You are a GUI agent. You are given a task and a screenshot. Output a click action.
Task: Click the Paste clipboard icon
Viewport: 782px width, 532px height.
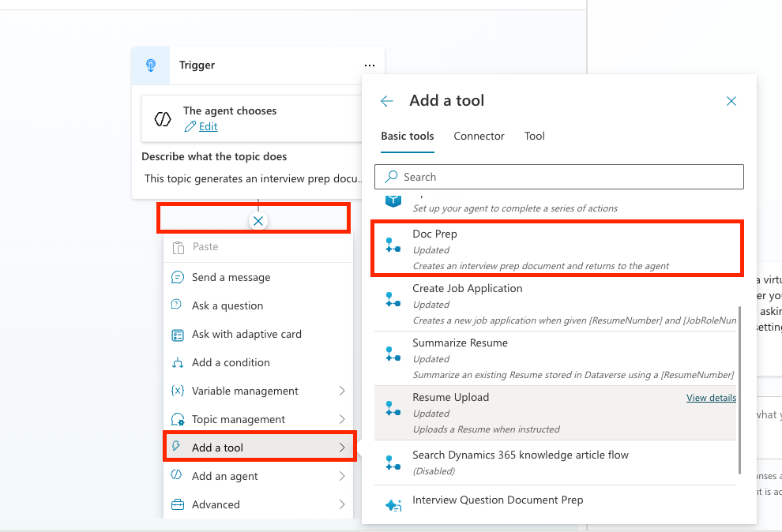click(x=178, y=247)
